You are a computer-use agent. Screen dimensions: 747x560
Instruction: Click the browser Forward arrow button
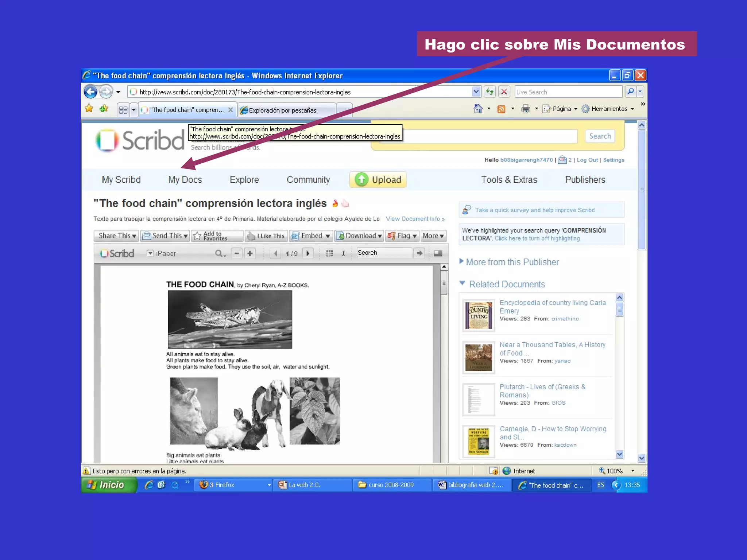[x=106, y=92]
